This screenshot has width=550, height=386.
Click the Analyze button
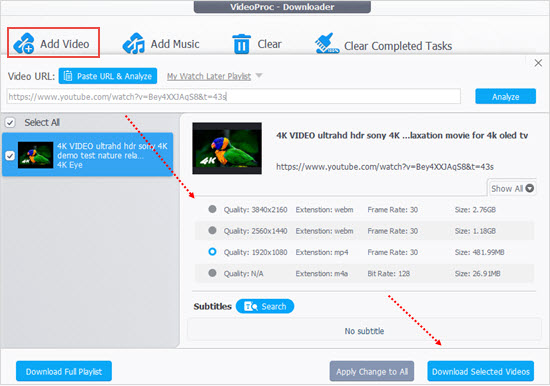(505, 96)
